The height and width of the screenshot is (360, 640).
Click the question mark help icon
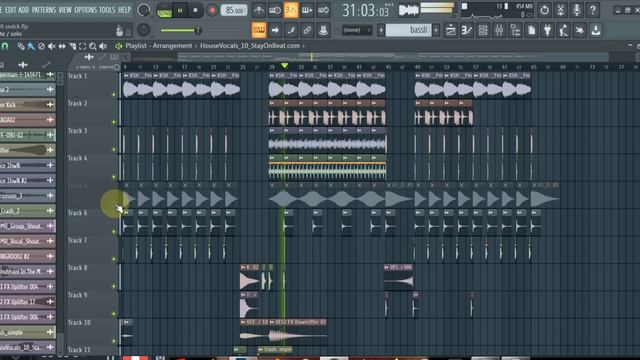pos(593,10)
